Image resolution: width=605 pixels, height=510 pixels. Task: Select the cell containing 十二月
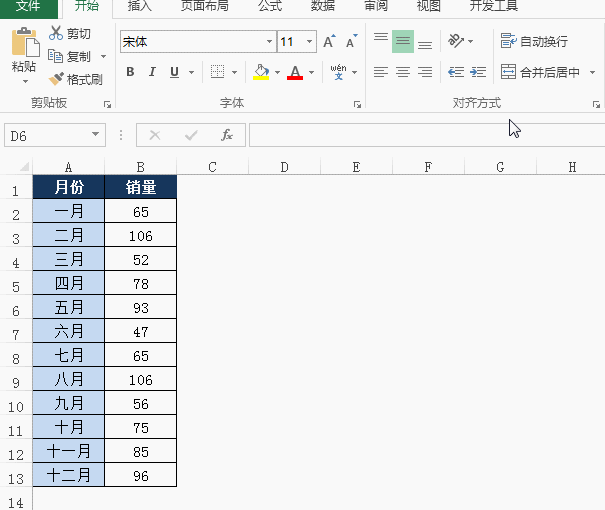pos(69,475)
